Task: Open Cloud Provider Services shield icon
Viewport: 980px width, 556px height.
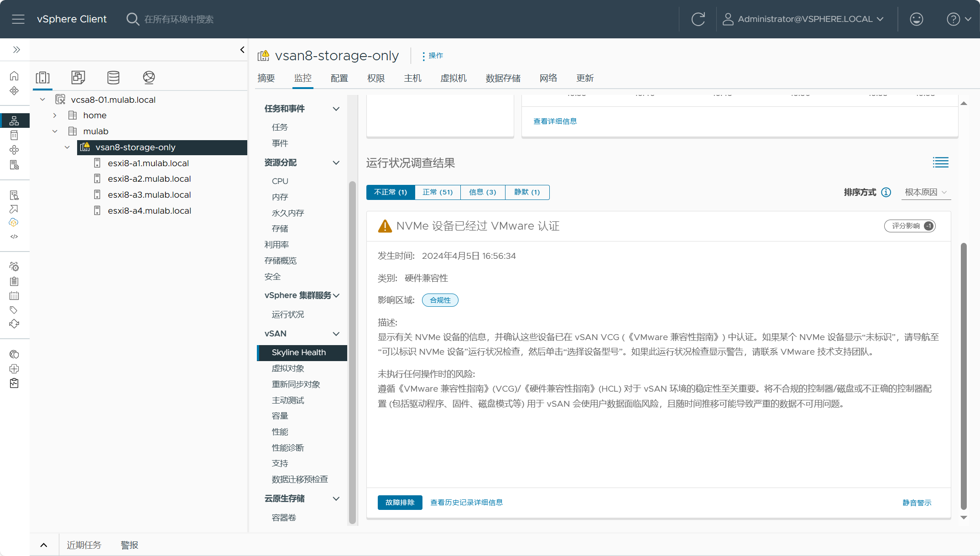Action: pyautogui.click(x=14, y=354)
